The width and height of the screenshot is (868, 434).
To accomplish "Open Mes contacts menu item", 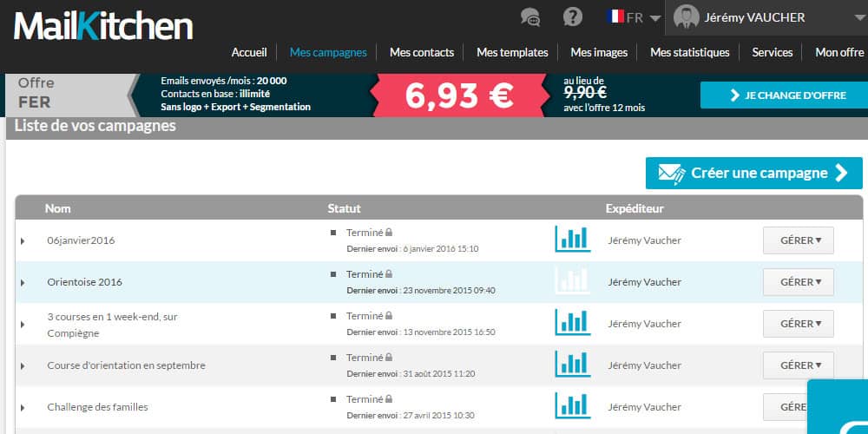I will [422, 53].
